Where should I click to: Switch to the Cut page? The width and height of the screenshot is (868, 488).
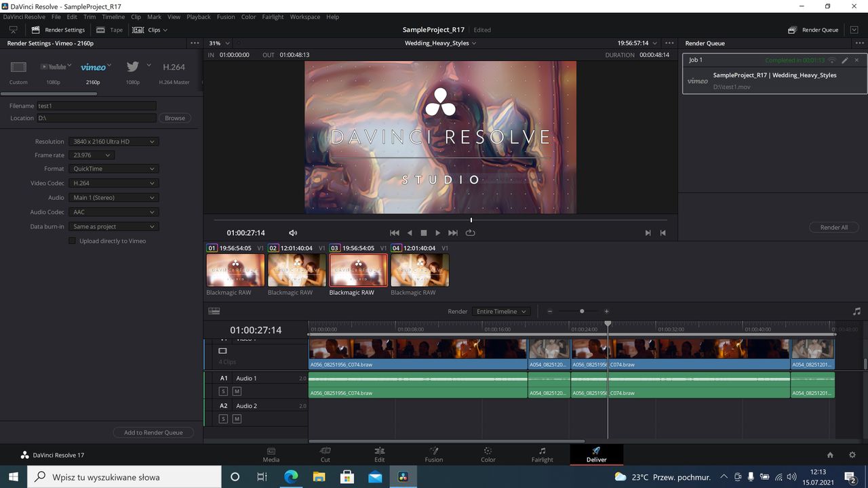coord(325,455)
